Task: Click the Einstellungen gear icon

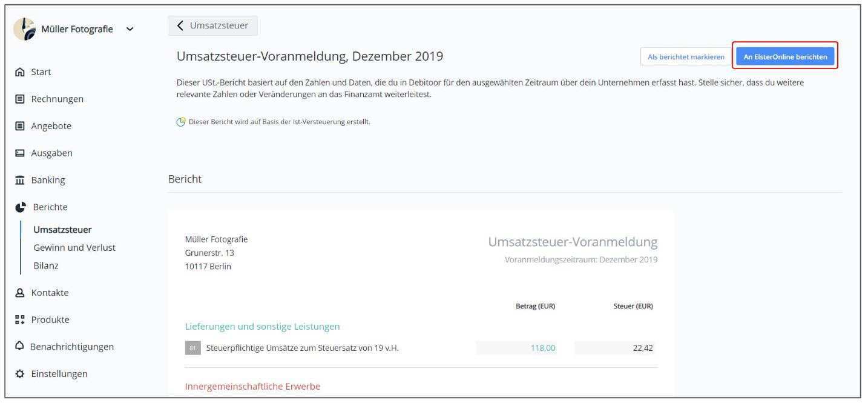Action: [x=21, y=373]
